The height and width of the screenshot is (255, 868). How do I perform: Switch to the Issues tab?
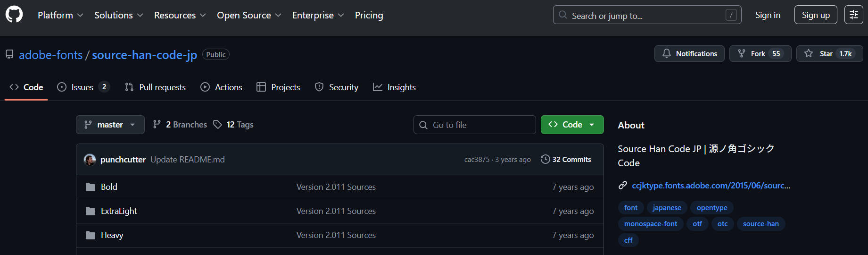(x=83, y=87)
